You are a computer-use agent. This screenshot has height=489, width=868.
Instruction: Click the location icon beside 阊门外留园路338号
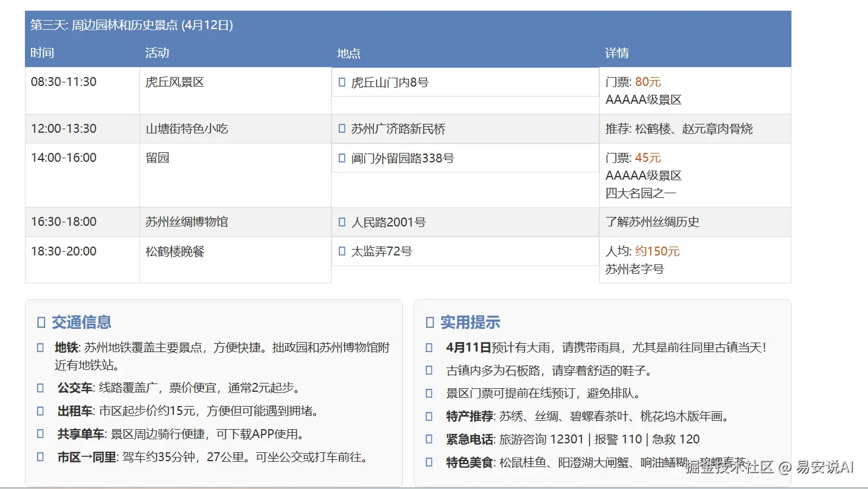coord(342,158)
